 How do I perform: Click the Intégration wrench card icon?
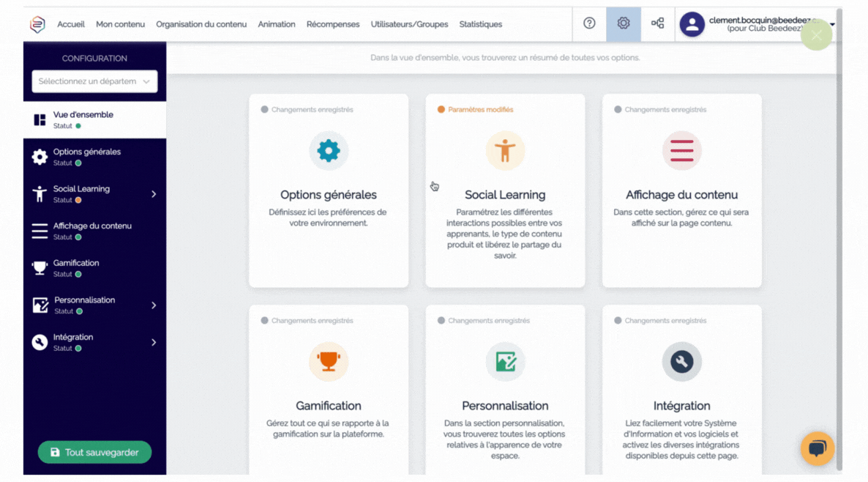point(681,362)
